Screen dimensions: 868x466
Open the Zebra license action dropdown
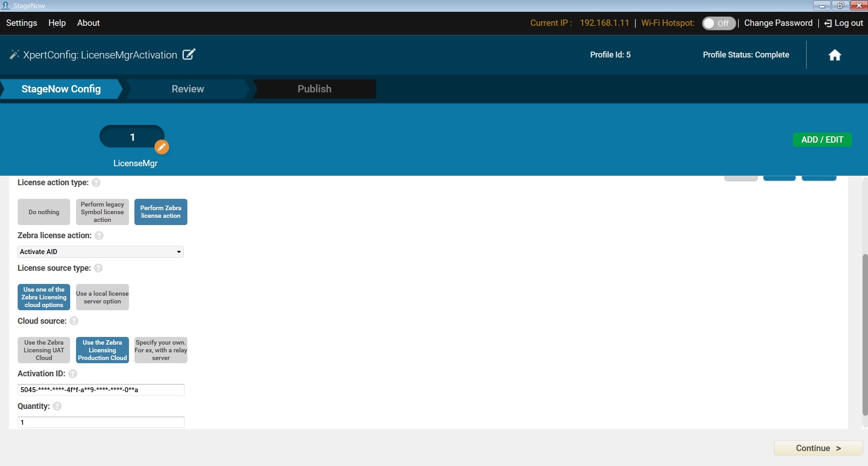(x=100, y=252)
